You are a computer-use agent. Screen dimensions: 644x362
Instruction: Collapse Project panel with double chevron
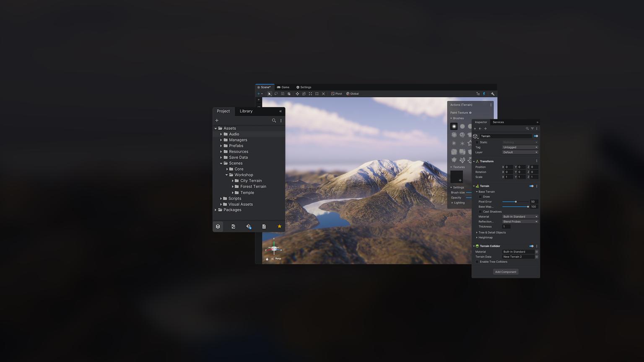pos(280,111)
